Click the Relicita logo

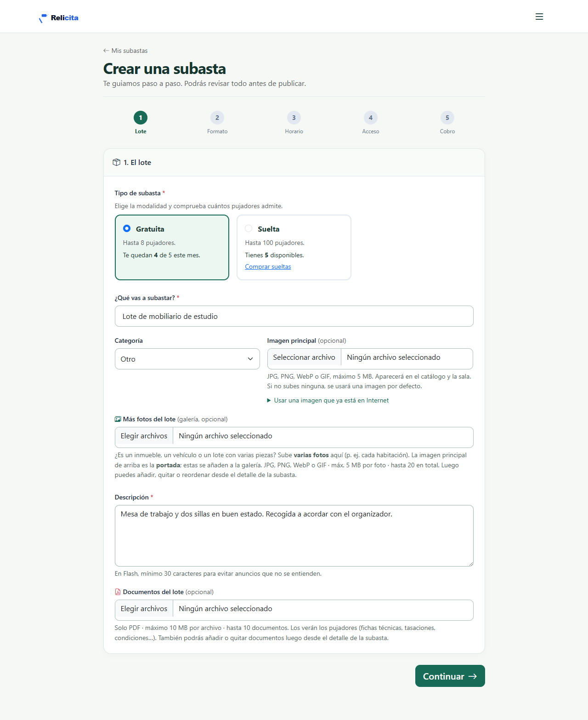(x=59, y=18)
